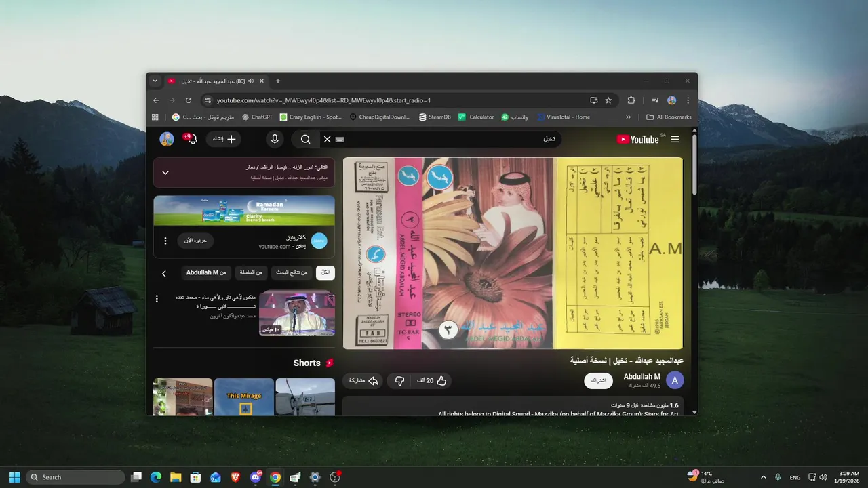Show hidden bookmarks with the double chevron
Image resolution: width=868 pixels, height=488 pixels.
pyautogui.click(x=628, y=117)
